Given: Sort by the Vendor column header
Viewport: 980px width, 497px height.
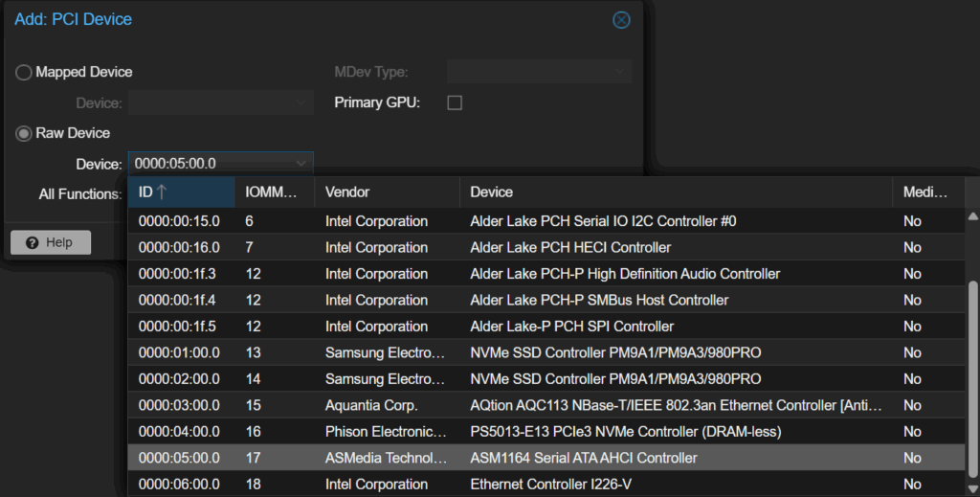Looking at the screenshot, I should point(386,192).
